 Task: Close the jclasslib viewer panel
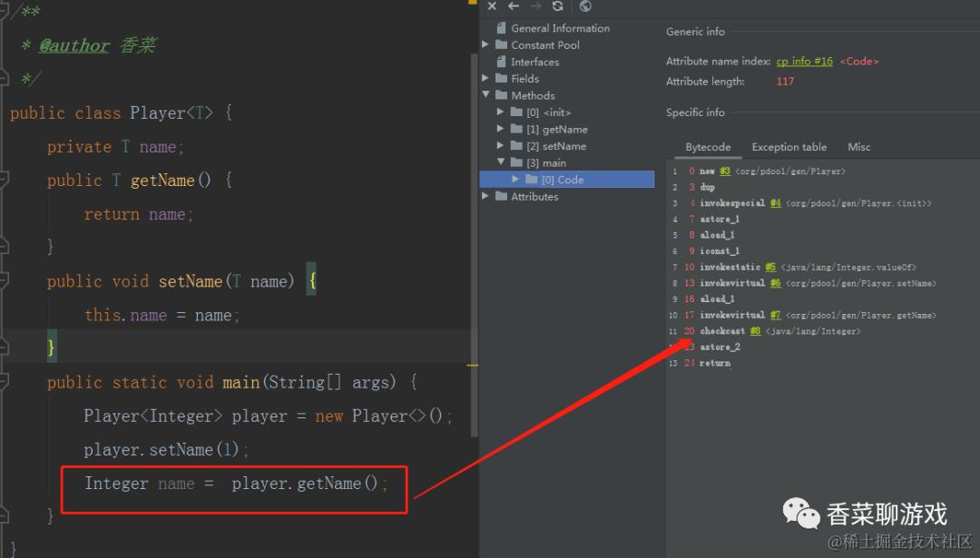492,6
